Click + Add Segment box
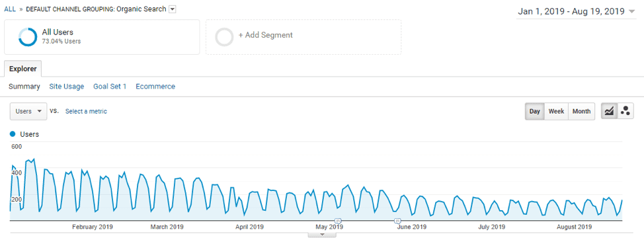The height and width of the screenshot is (238, 644). pos(303,37)
